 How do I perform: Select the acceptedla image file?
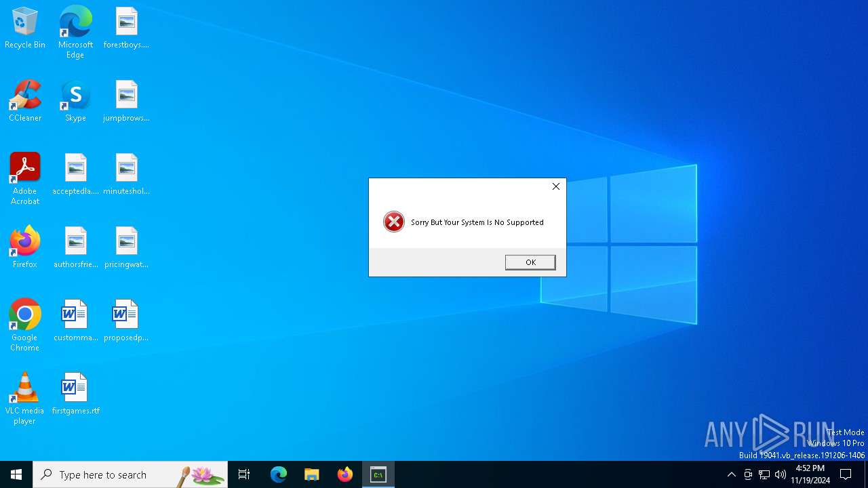75,174
